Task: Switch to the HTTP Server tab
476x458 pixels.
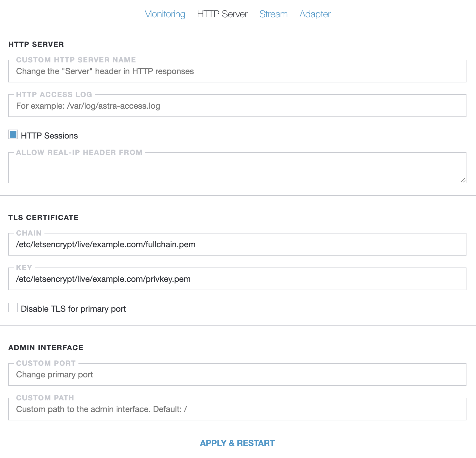Action: pos(222,14)
